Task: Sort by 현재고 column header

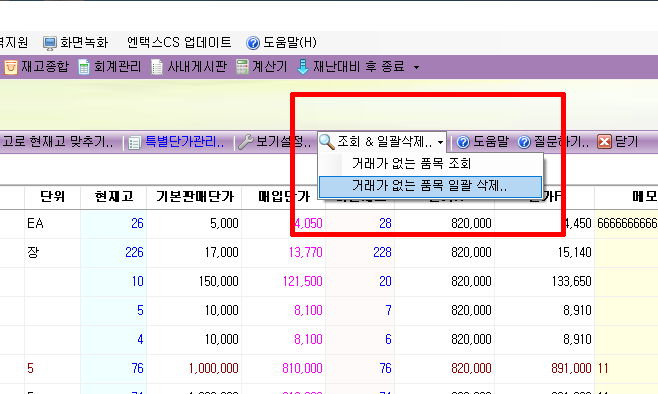Action: [114, 196]
